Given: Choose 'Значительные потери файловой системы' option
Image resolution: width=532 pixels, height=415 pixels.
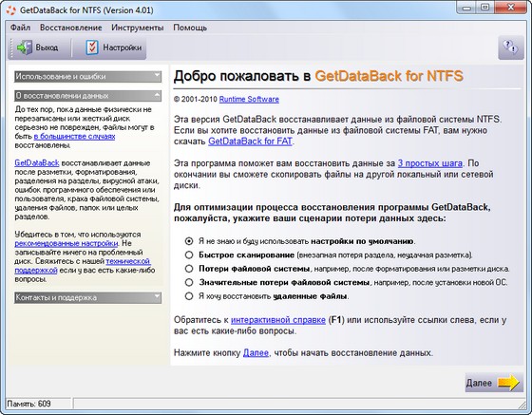Looking at the screenshot, I should click(189, 282).
